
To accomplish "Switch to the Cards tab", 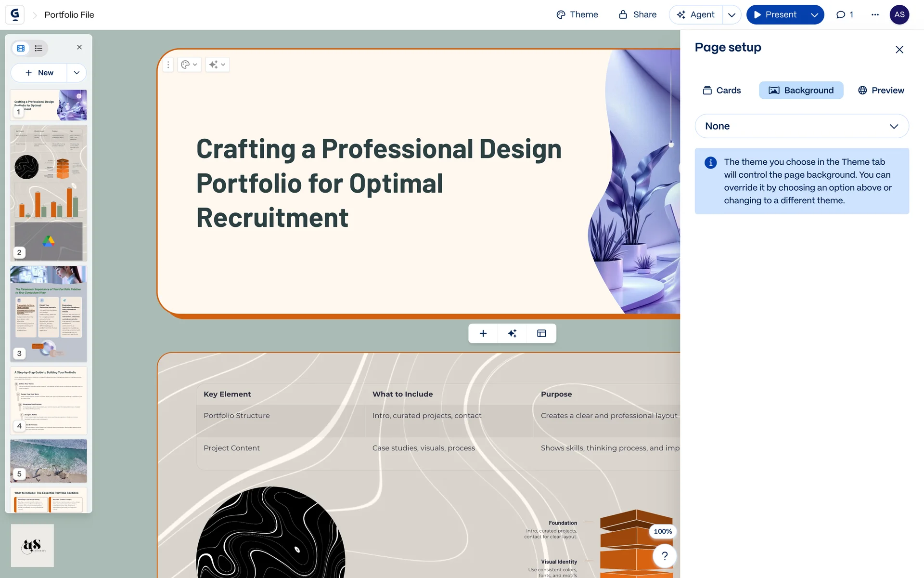I will 721,90.
